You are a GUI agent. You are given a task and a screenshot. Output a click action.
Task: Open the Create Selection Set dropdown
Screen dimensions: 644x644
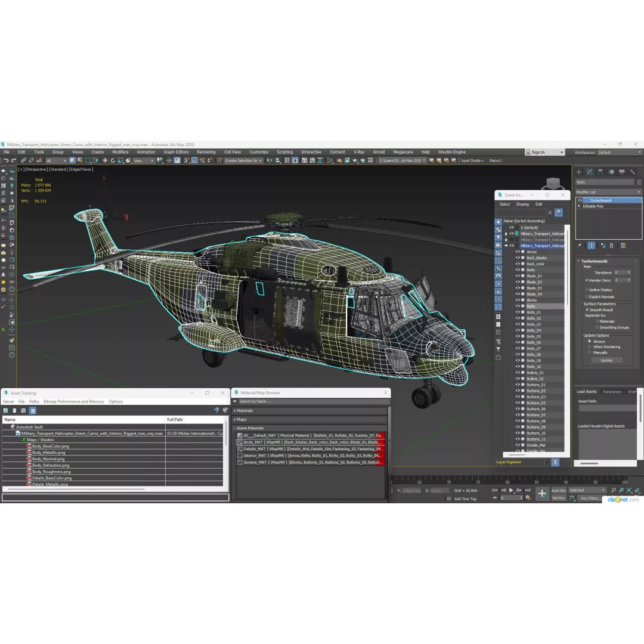[x=243, y=160]
